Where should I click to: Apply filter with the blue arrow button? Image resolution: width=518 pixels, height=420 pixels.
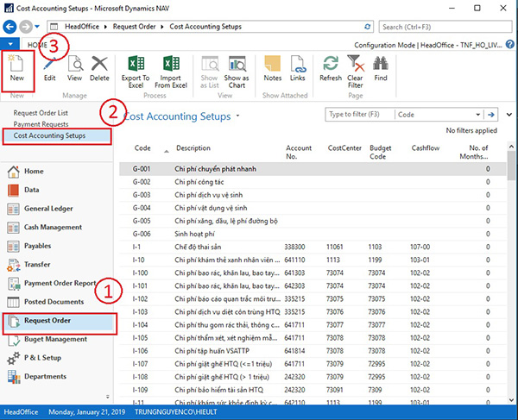tap(491, 115)
